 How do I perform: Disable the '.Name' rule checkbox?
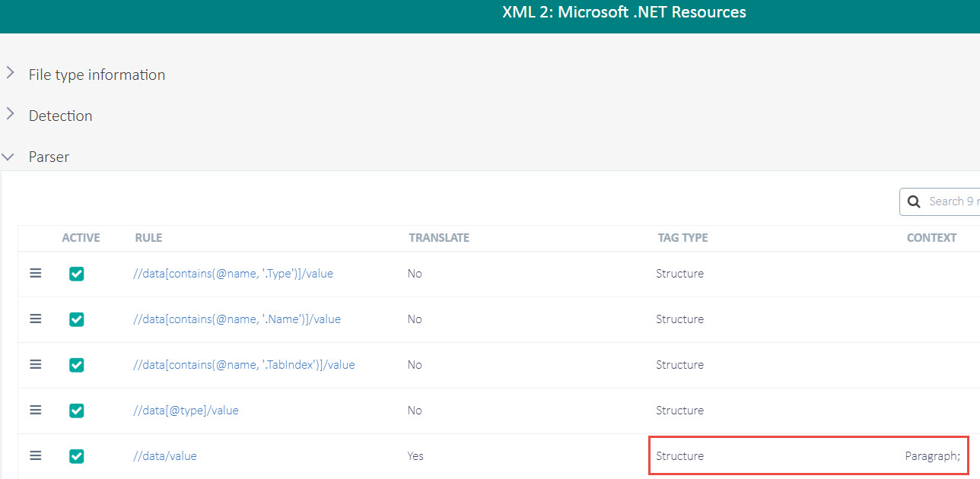pos(77,319)
